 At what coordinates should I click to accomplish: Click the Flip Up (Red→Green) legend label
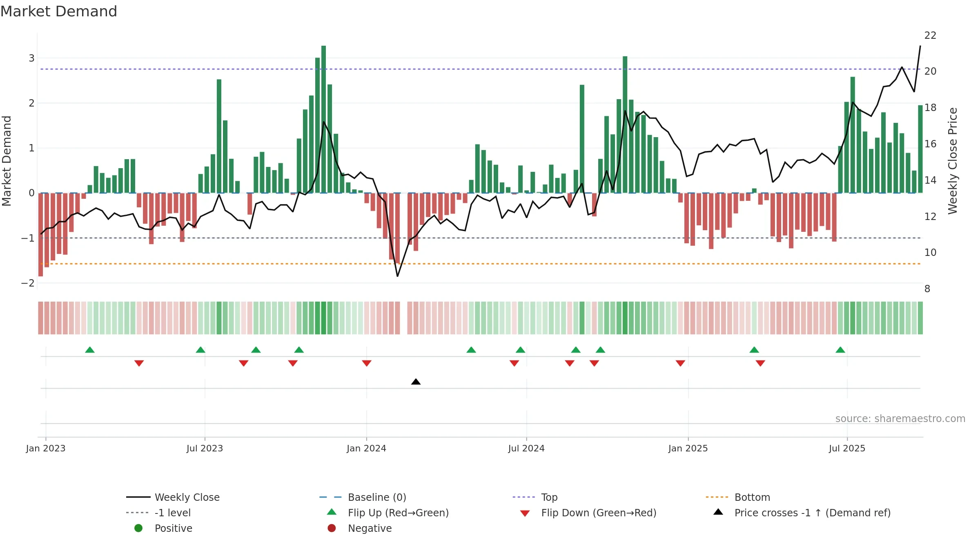coord(398,513)
